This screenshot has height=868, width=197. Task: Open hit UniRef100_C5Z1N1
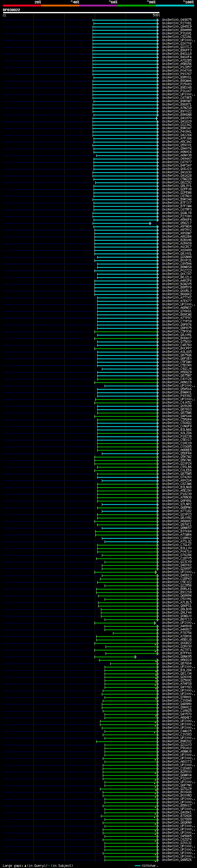tap(177, 37)
